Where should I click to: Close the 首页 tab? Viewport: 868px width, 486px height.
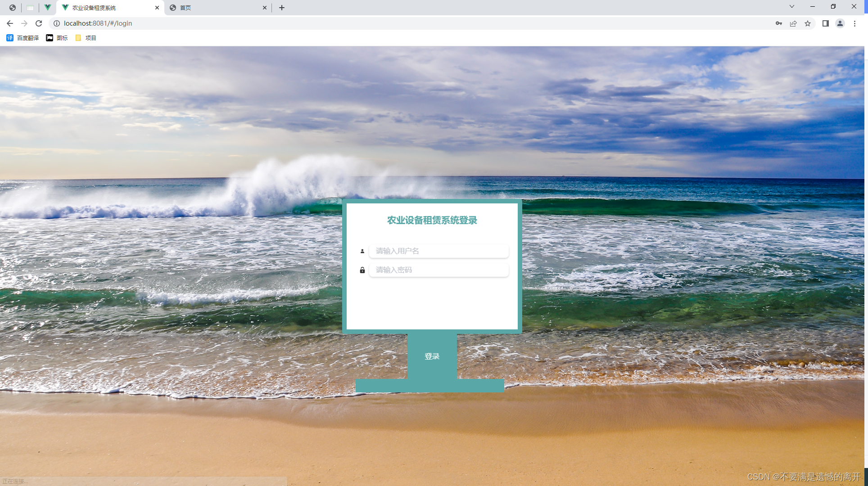(x=264, y=8)
